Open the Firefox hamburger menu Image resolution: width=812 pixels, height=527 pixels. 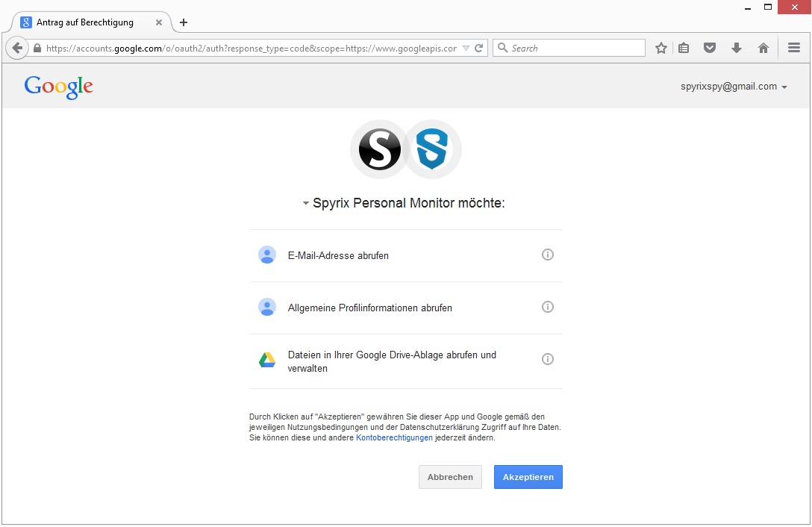(x=794, y=48)
